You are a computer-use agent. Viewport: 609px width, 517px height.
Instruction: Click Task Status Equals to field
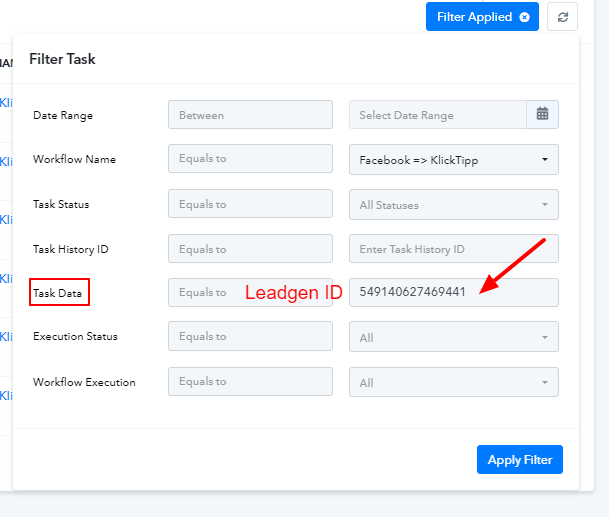click(250, 204)
